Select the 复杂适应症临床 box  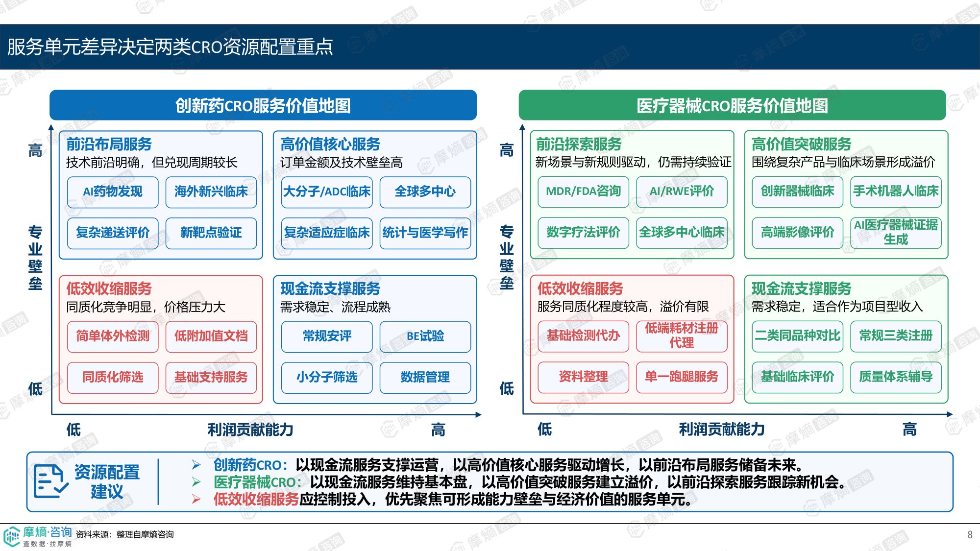pos(327,233)
